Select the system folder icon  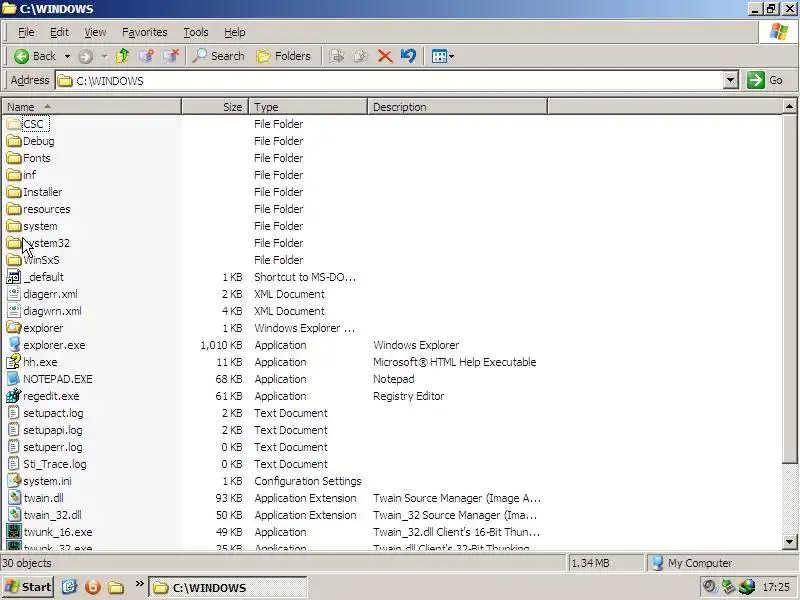14,226
